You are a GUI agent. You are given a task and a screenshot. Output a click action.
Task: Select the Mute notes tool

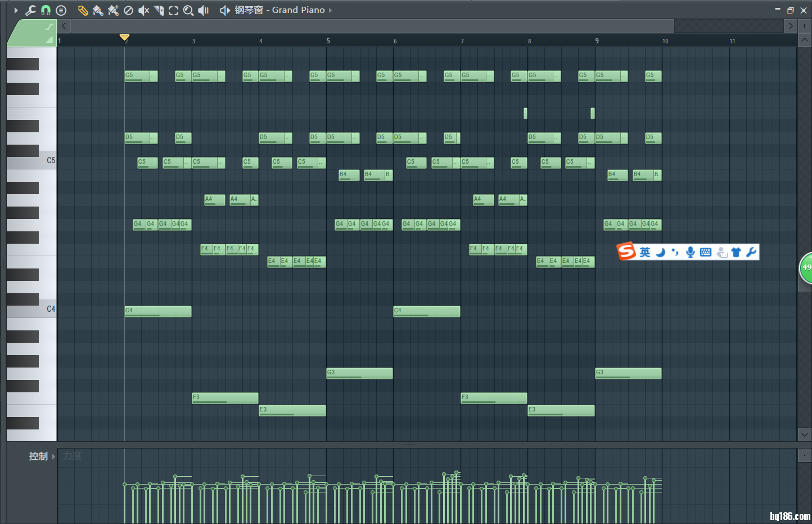pos(143,10)
